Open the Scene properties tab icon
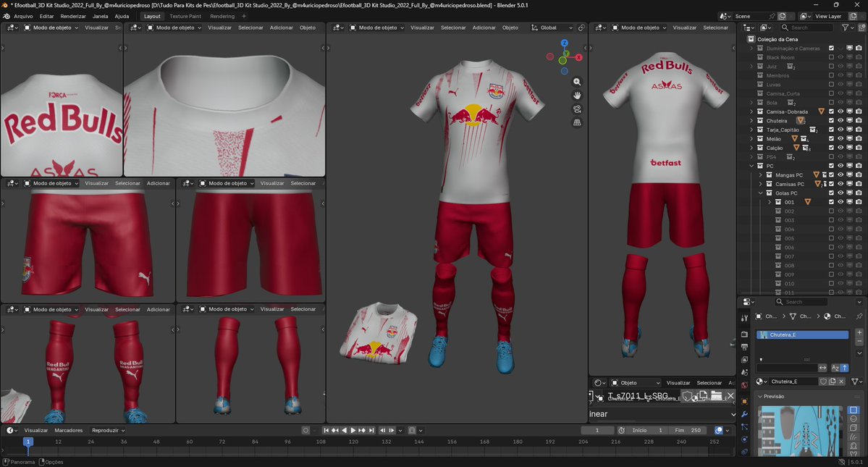868x467 pixels. click(744, 372)
